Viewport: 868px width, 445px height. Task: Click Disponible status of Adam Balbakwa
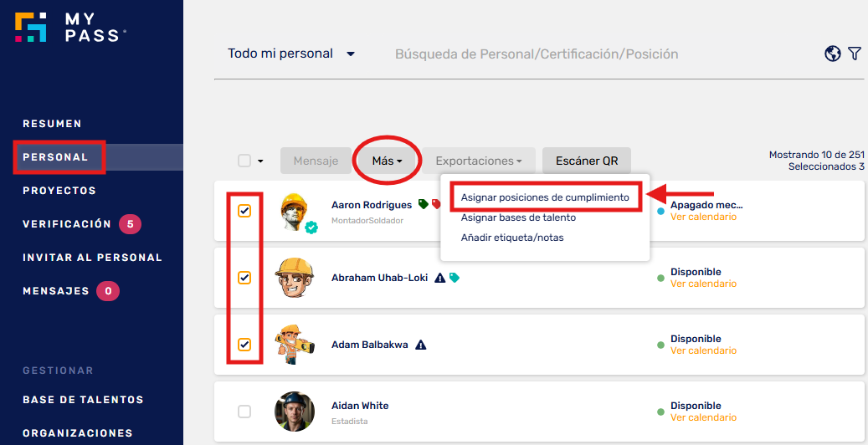pyautogui.click(x=696, y=339)
